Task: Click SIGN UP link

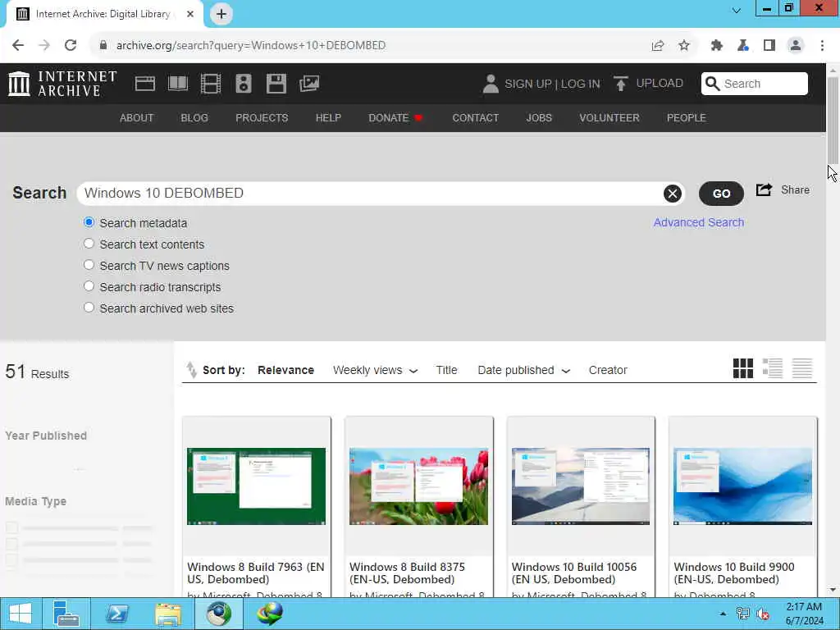Action: coord(527,84)
